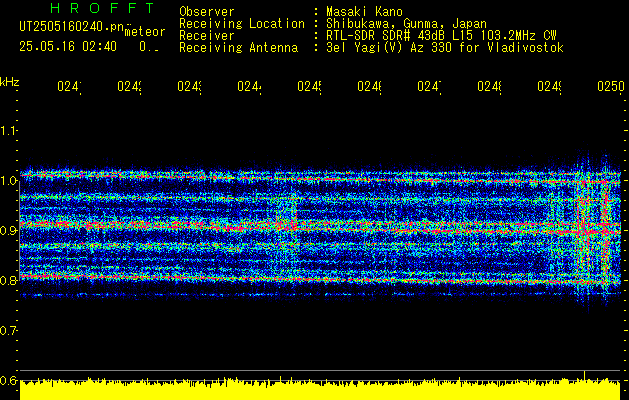Click the 0250 time marker

pos(611,86)
